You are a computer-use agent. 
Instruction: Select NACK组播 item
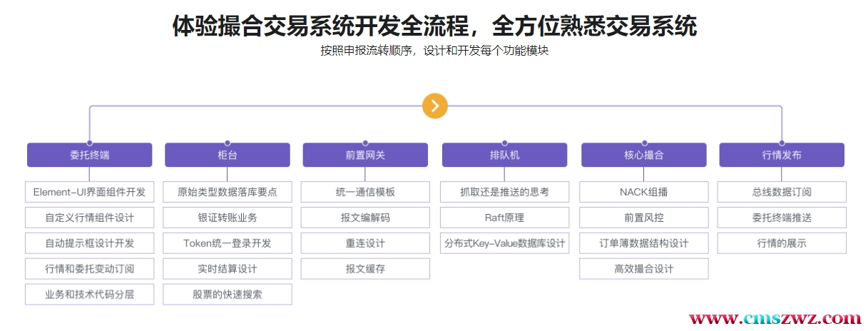pos(643,192)
